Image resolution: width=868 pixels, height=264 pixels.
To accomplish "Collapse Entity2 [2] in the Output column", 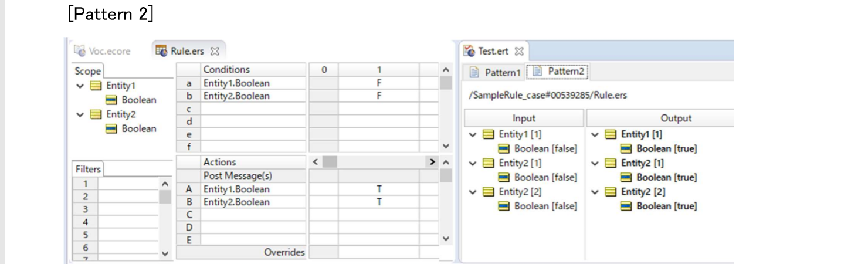I will tap(595, 192).
